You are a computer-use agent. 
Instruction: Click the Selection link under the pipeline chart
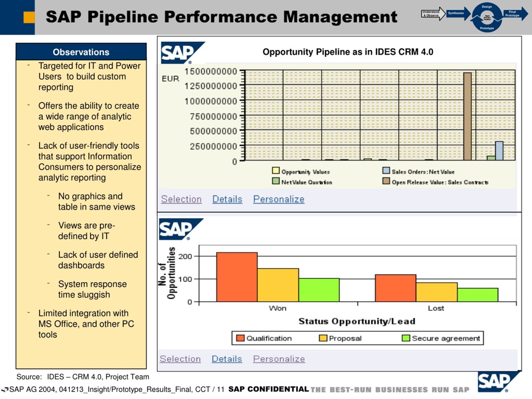click(x=181, y=199)
